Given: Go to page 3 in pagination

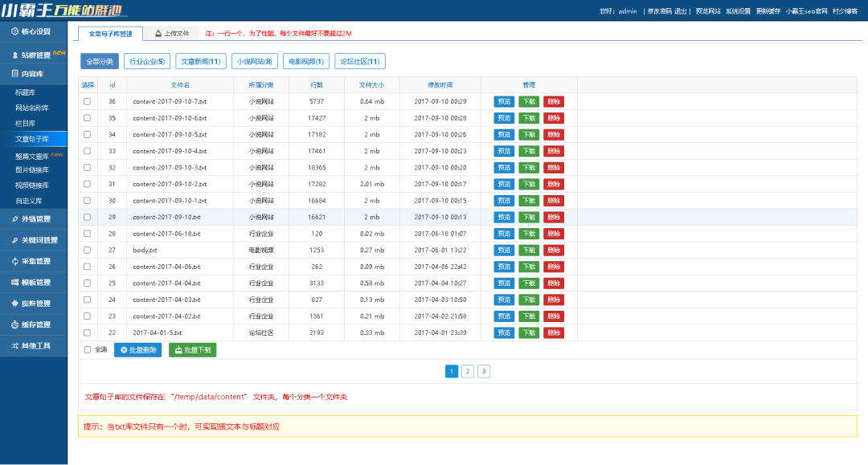Looking at the screenshot, I should (483, 371).
